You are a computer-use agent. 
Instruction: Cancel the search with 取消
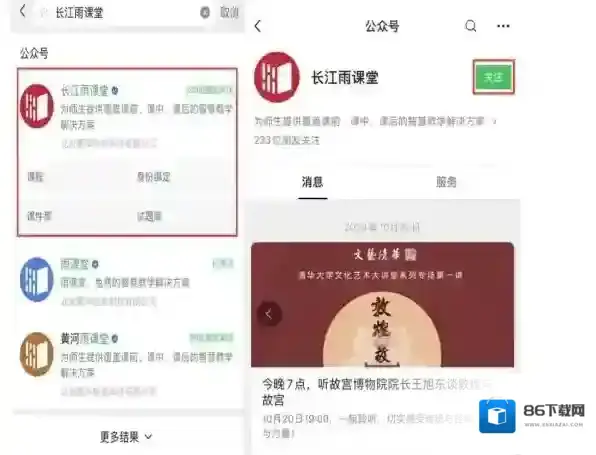[x=229, y=13]
